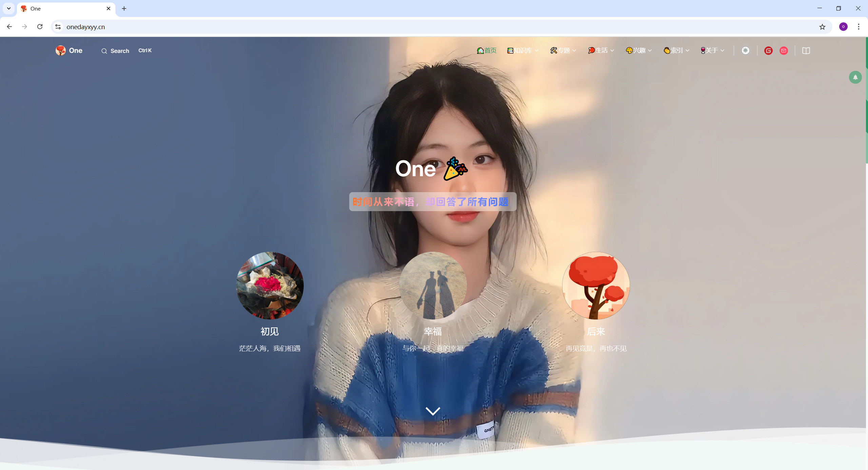Click the 生活 ping-pong paddle icon
This screenshot has height=470, width=868.
click(591, 50)
